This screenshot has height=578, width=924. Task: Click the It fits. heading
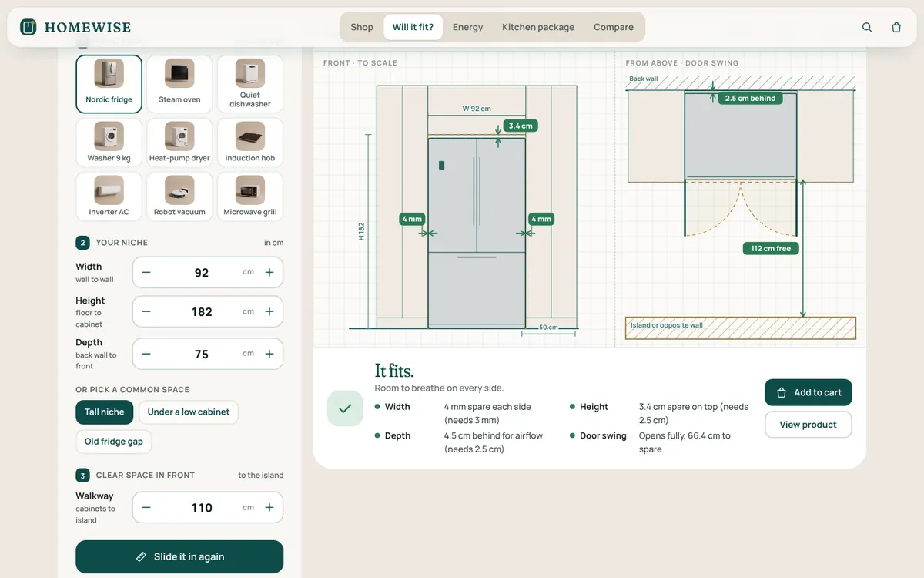point(394,371)
